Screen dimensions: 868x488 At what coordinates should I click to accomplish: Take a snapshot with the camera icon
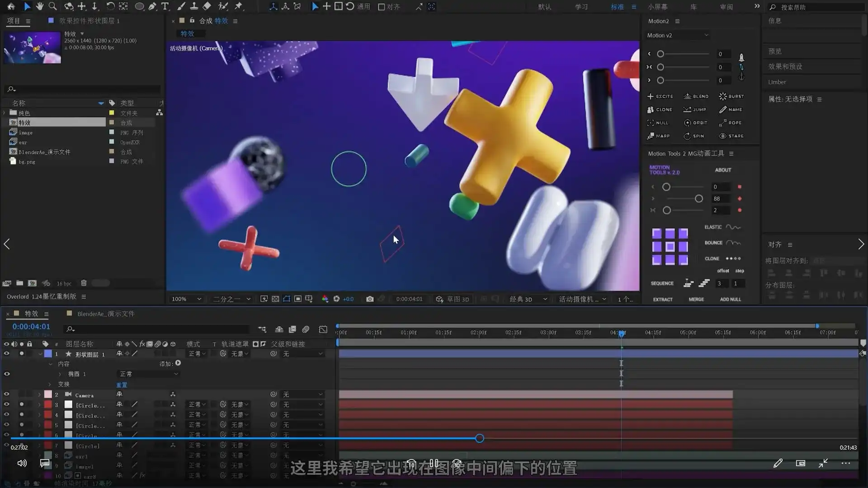point(370,299)
